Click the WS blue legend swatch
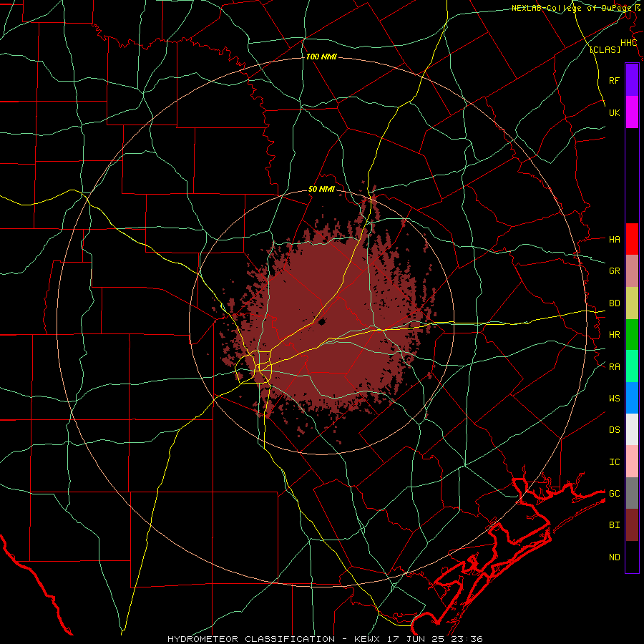This screenshot has width=644, height=644. [632, 398]
